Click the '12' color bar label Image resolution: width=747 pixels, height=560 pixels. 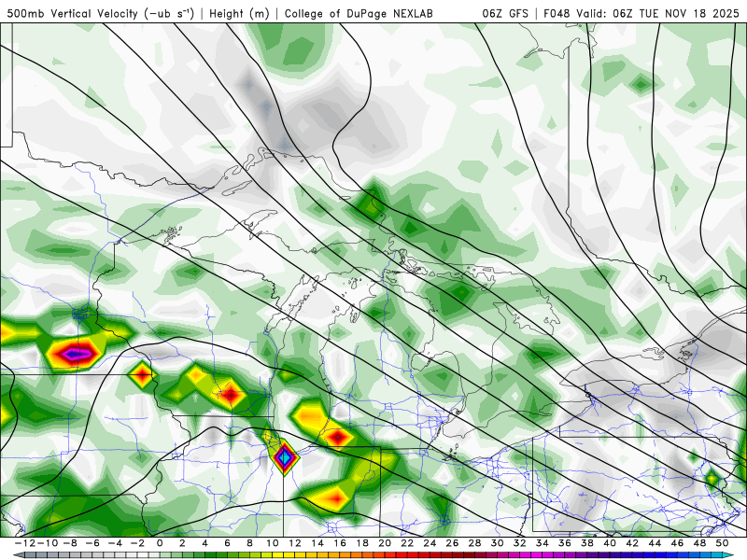pos(295,543)
